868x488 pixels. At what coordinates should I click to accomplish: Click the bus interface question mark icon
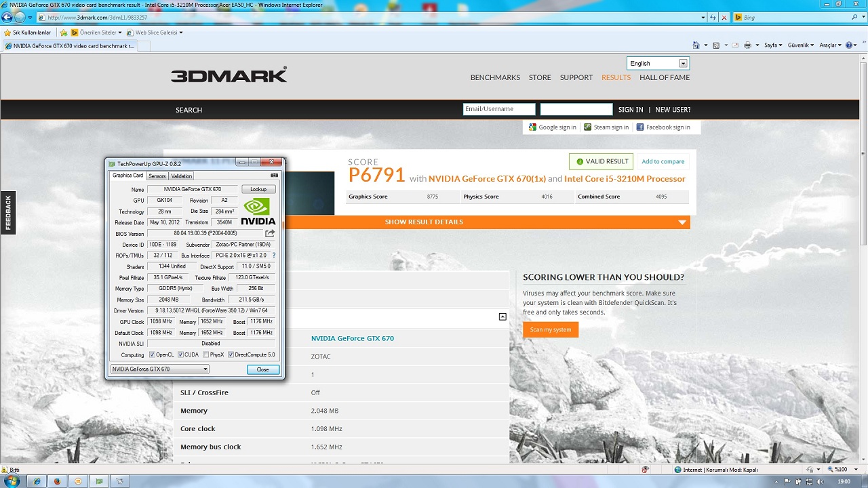(274, 256)
